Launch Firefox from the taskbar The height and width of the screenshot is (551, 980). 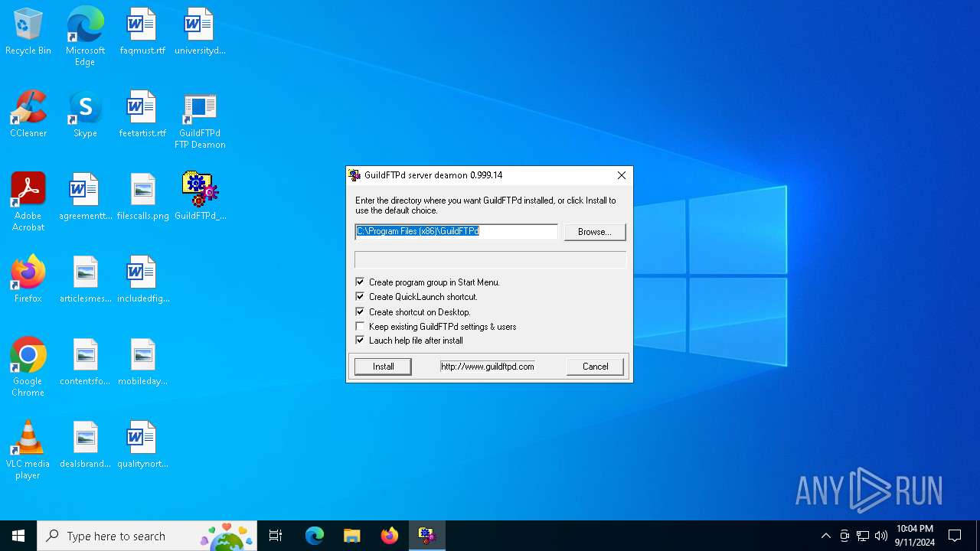(389, 536)
